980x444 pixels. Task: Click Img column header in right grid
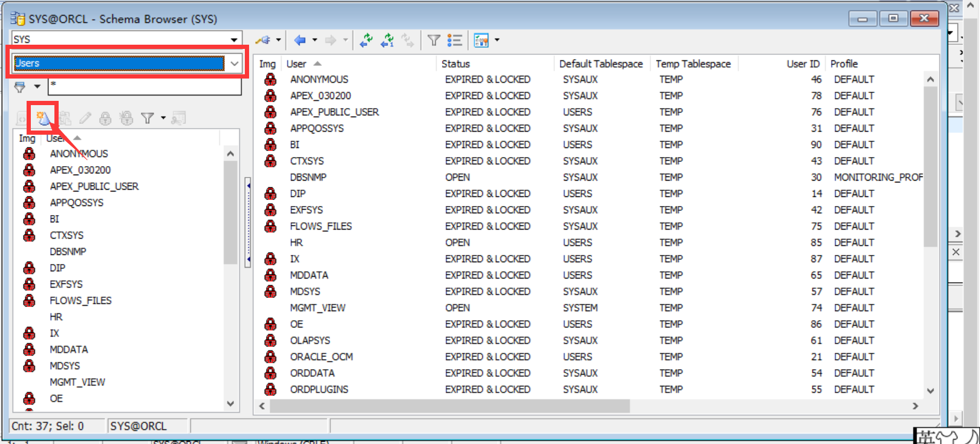268,64
